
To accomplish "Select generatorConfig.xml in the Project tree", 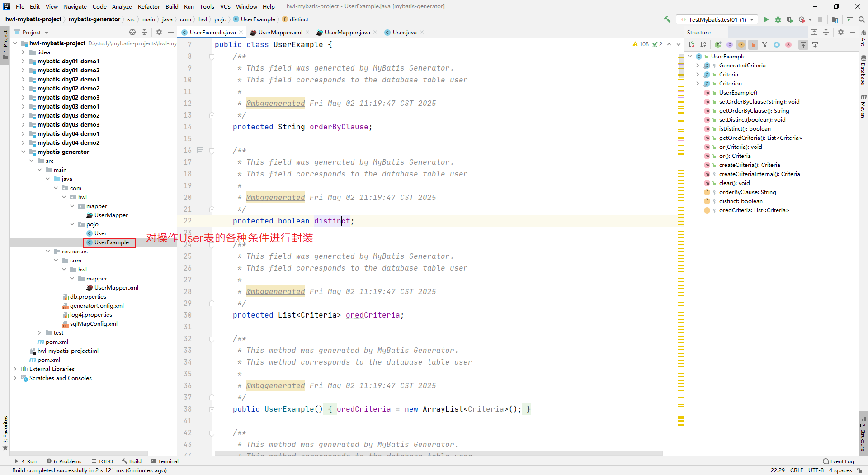I will click(97, 305).
